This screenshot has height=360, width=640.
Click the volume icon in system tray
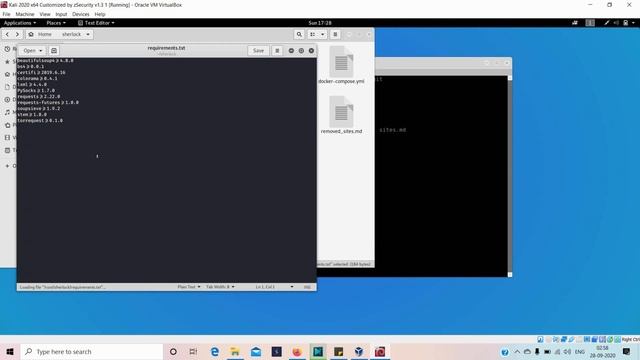[567, 352]
